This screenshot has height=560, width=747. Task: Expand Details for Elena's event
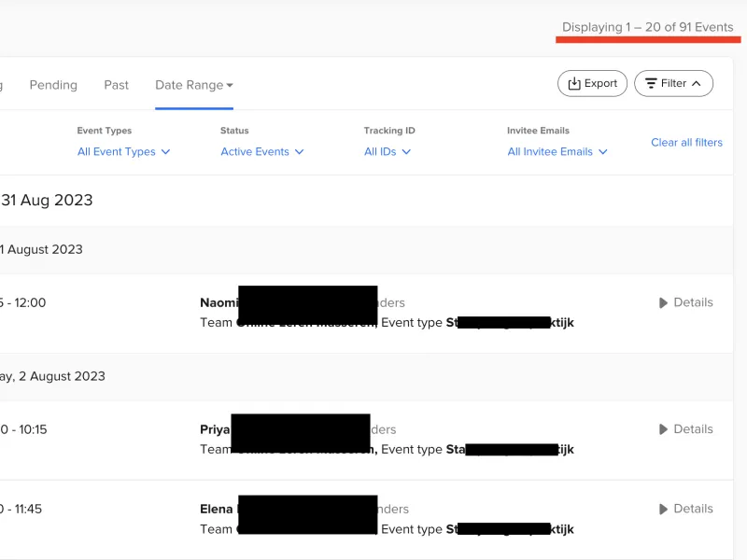pos(685,509)
